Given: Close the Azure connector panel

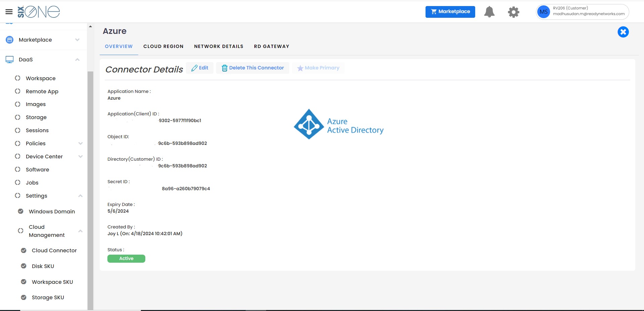Looking at the screenshot, I should 623,32.
